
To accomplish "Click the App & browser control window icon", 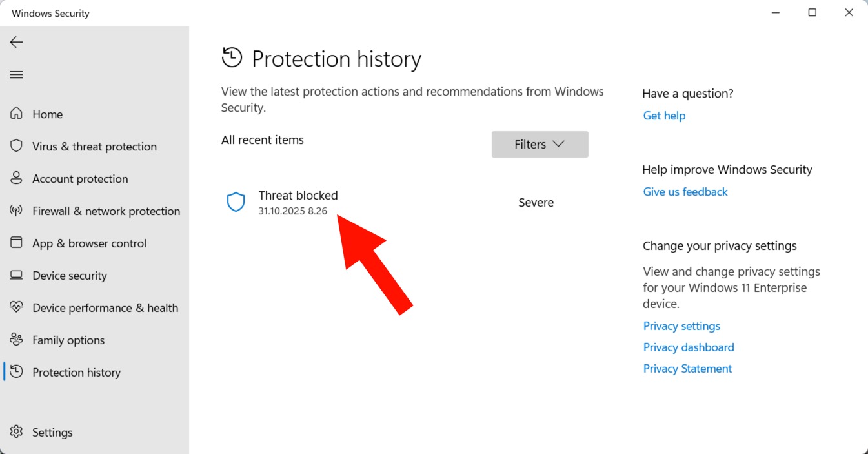I will pos(17,243).
